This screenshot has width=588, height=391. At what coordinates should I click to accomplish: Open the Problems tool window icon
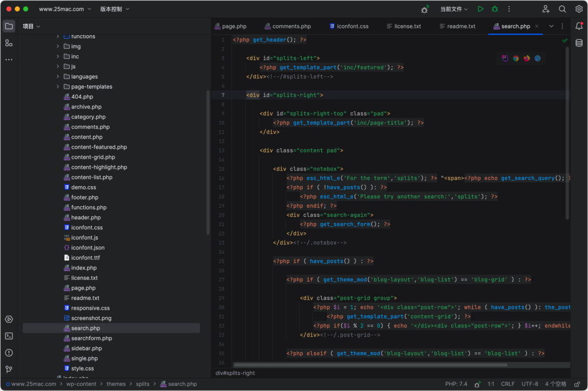pos(9,353)
